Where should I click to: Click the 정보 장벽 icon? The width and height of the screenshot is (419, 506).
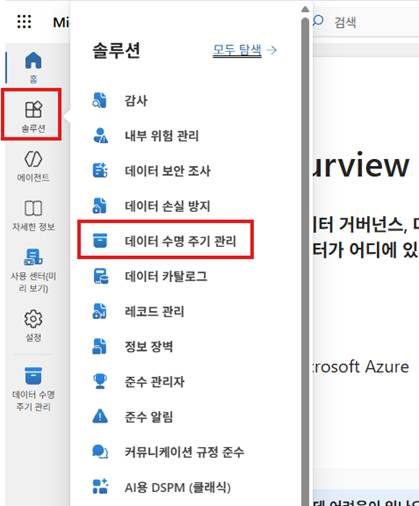(x=100, y=346)
